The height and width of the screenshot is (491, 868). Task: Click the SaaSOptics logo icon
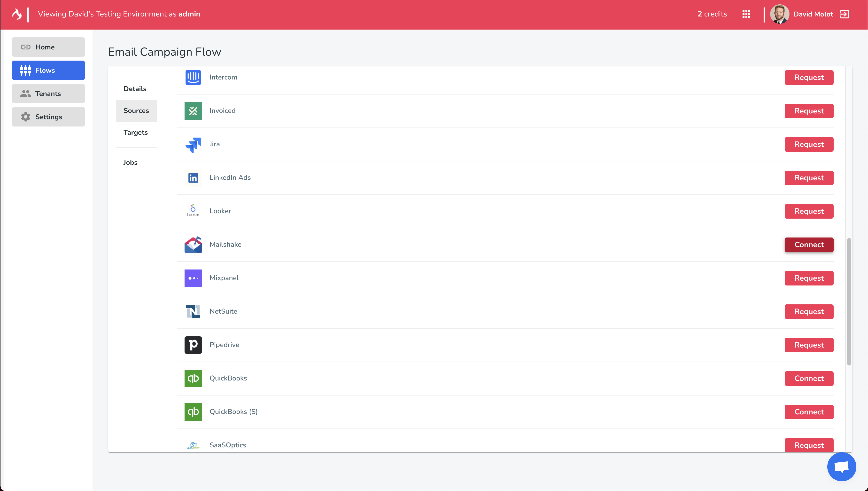[x=193, y=445]
